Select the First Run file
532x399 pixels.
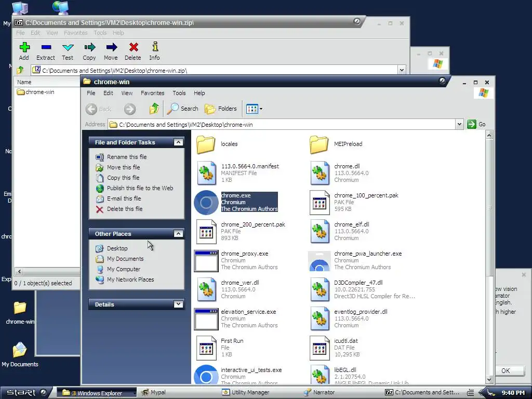click(220, 348)
